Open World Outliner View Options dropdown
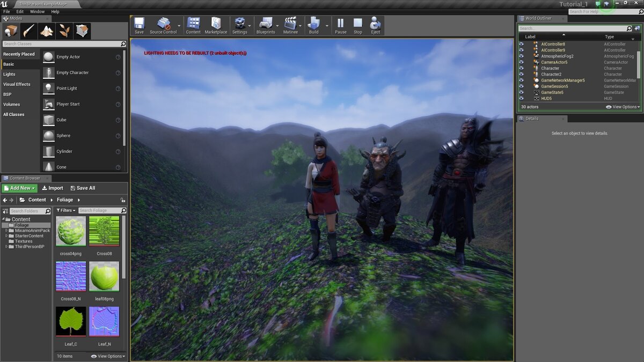Viewport: 644px width, 362px height. [623, 107]
